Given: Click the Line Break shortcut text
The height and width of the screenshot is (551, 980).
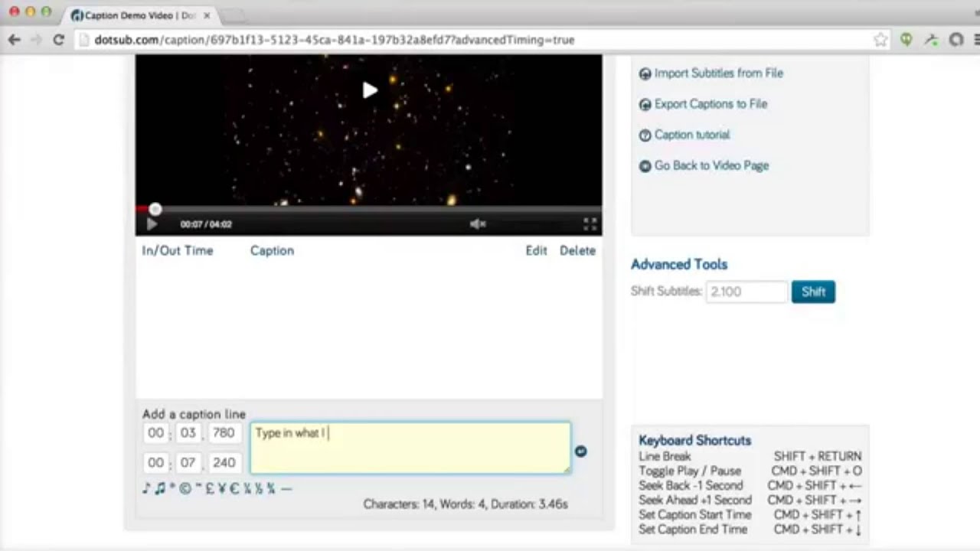Looking at the screenshot, I should click(x=665, y=456).
